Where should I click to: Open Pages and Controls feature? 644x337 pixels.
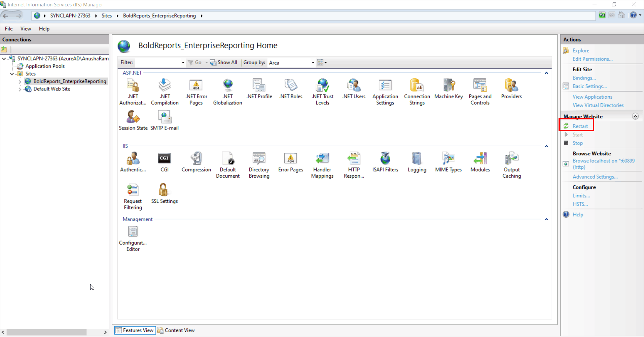(480, 91)
